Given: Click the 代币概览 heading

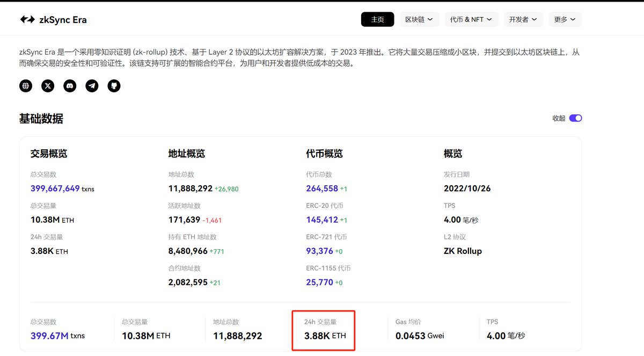Looking at the screenshot, I should [x=324, y=154].
